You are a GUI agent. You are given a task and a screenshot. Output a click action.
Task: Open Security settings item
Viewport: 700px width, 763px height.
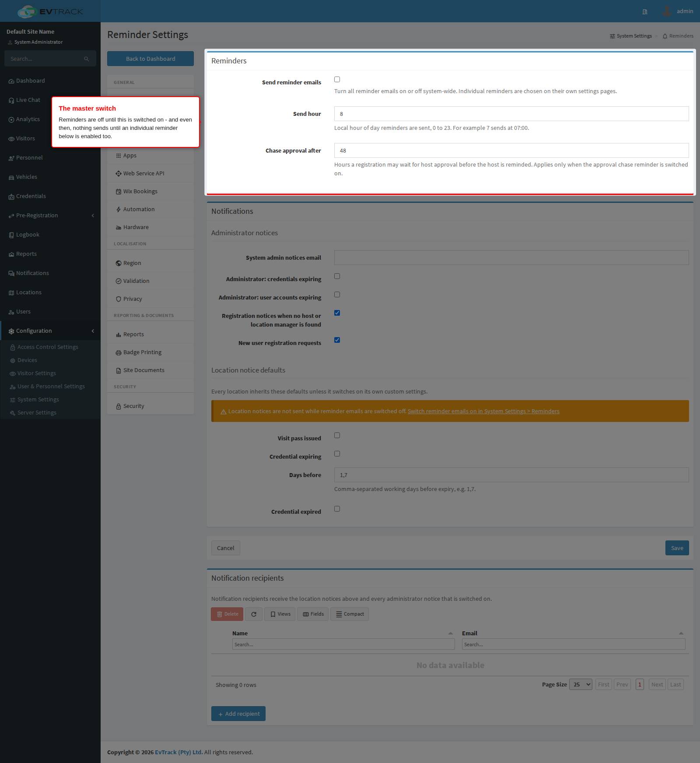(x=150, y=406)
